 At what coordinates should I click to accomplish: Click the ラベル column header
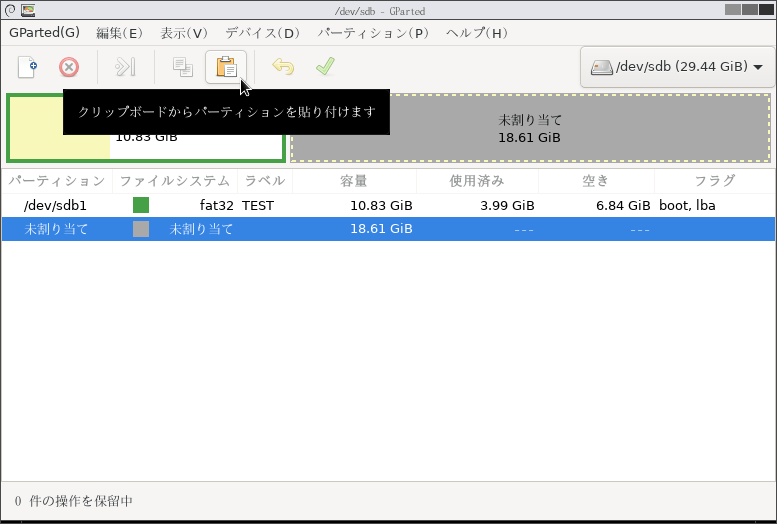coord(265,181)
